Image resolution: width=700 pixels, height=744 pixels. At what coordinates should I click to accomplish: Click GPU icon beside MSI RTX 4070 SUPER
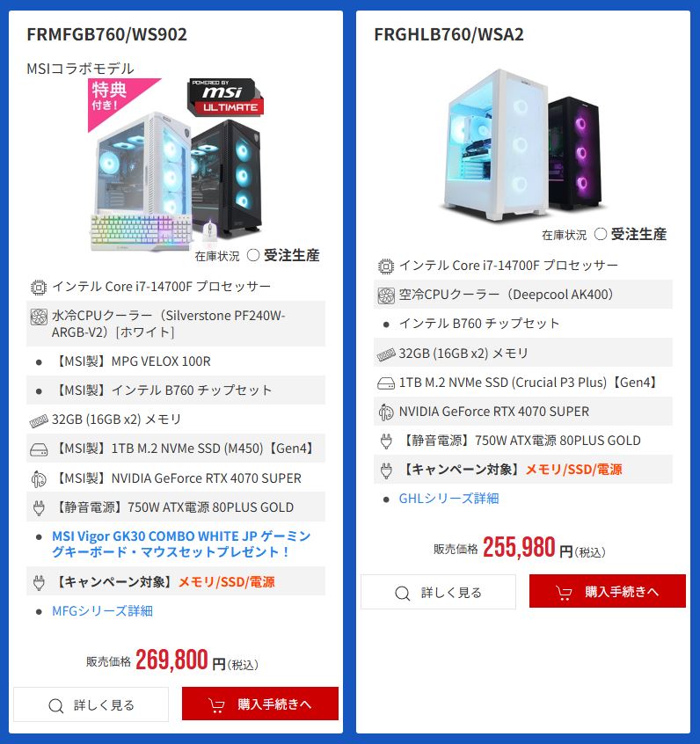coord(39,478)
